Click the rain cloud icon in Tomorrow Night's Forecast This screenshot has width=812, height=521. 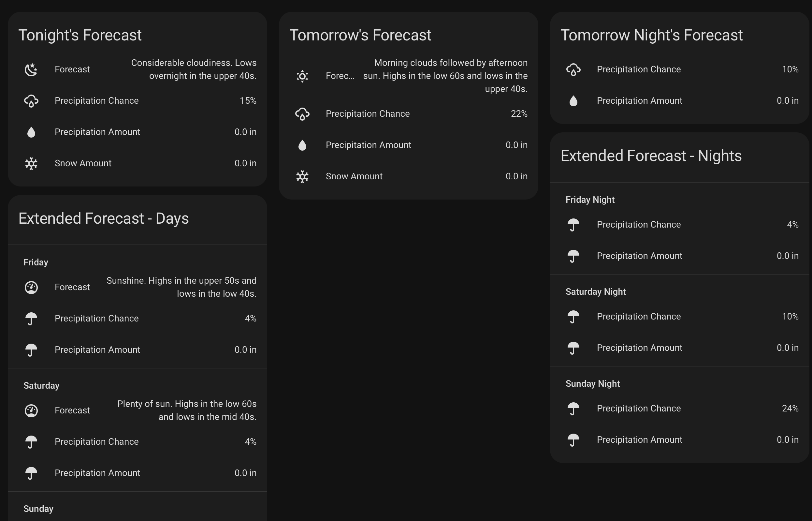[x=574, y=69]
